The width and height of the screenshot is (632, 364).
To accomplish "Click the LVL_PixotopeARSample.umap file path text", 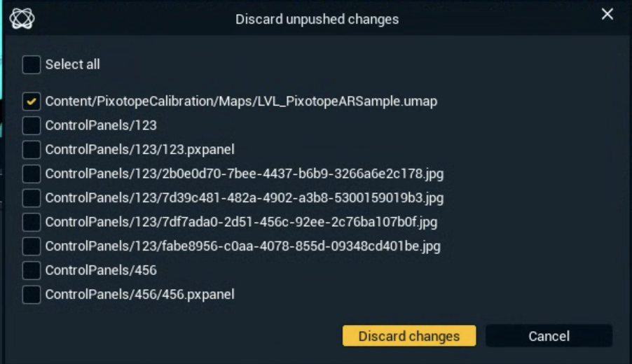I will pos(241,101).
